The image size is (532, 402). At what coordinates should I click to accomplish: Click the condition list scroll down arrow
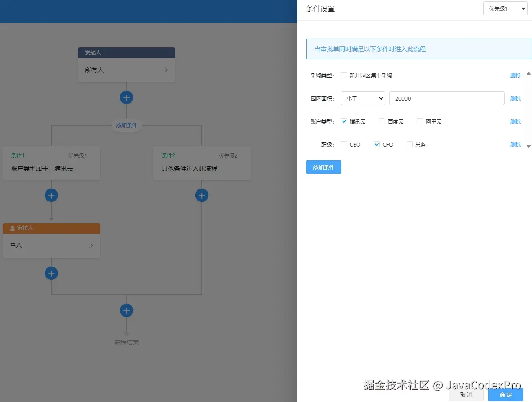coord(528,146)
